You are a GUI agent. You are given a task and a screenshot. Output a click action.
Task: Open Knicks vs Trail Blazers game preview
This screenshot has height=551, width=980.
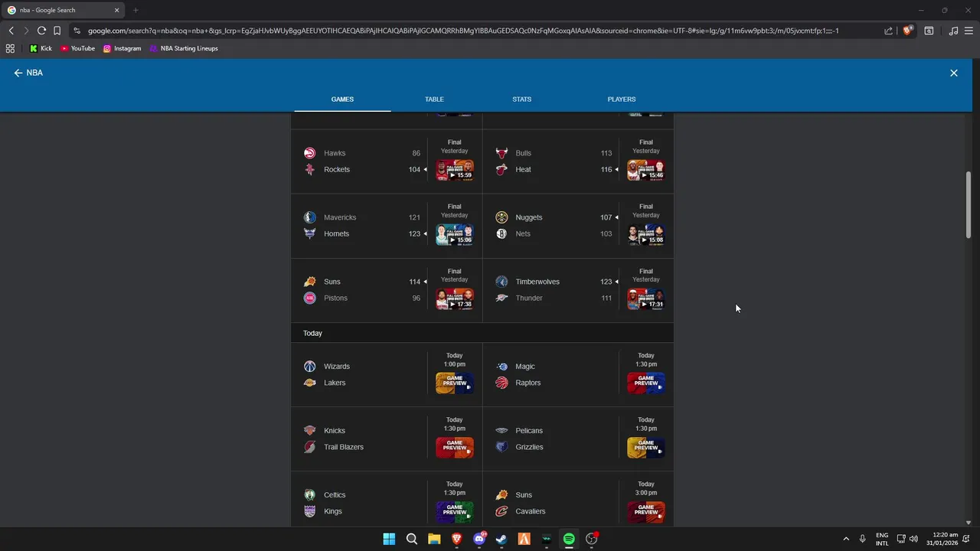tap(455, 447)
